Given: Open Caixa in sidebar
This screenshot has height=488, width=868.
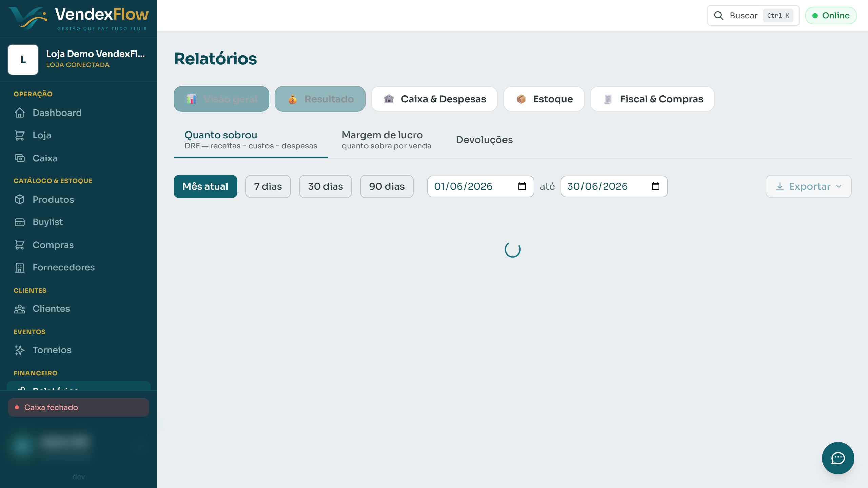Looking at the screenshot, I should point(79,158).
